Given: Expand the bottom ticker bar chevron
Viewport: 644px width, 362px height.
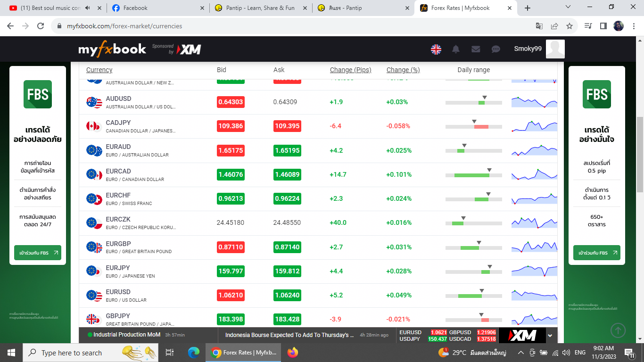Looking at the screenshot, I should [550, 336].
